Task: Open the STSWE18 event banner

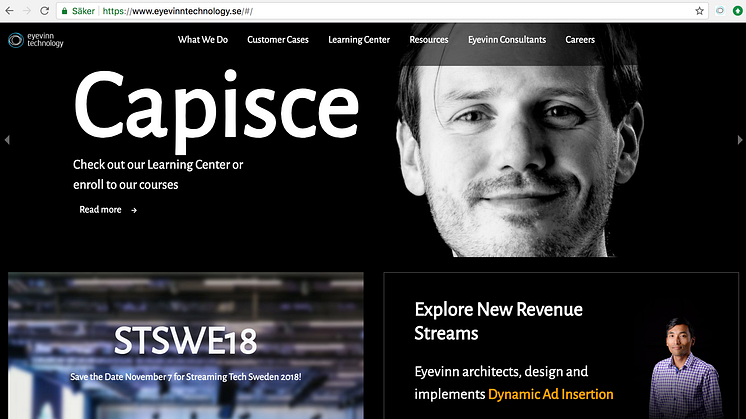Action: (186, 346)
